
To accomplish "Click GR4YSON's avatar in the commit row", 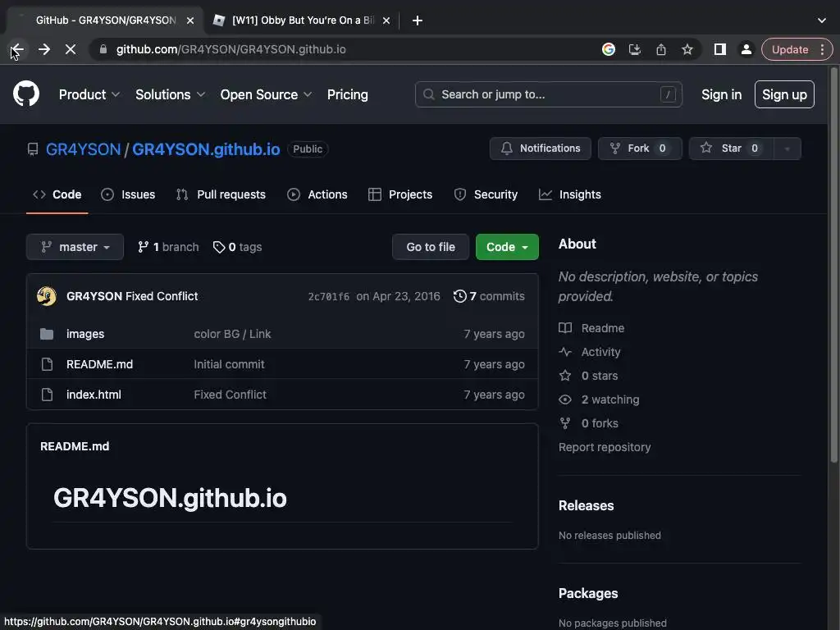I will [47, 295].
